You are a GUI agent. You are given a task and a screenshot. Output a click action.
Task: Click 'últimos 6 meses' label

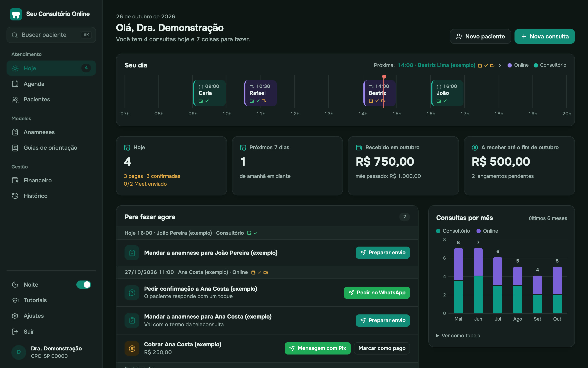pyautogui.click(x=548, y=218)
